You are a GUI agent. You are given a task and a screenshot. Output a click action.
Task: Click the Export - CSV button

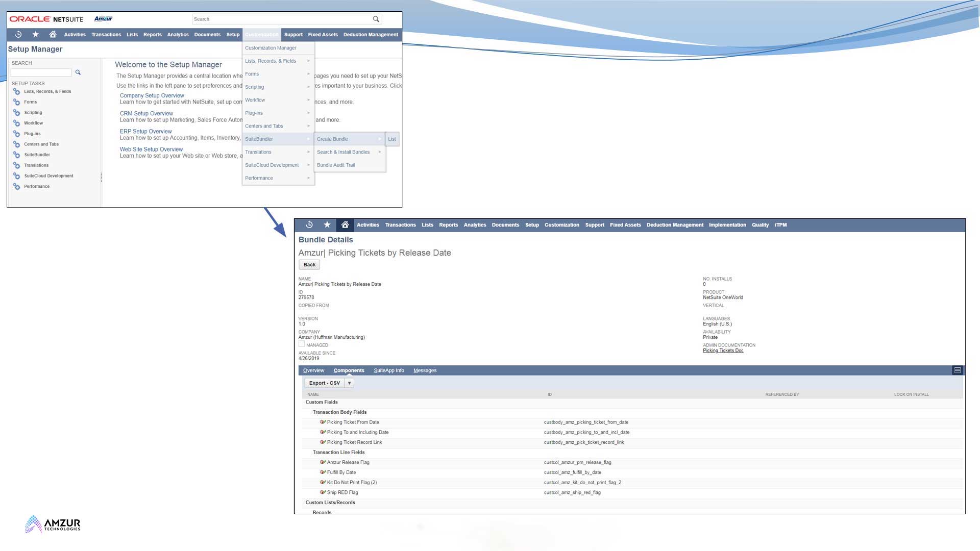pyautogui.click(x=325, y=383)
